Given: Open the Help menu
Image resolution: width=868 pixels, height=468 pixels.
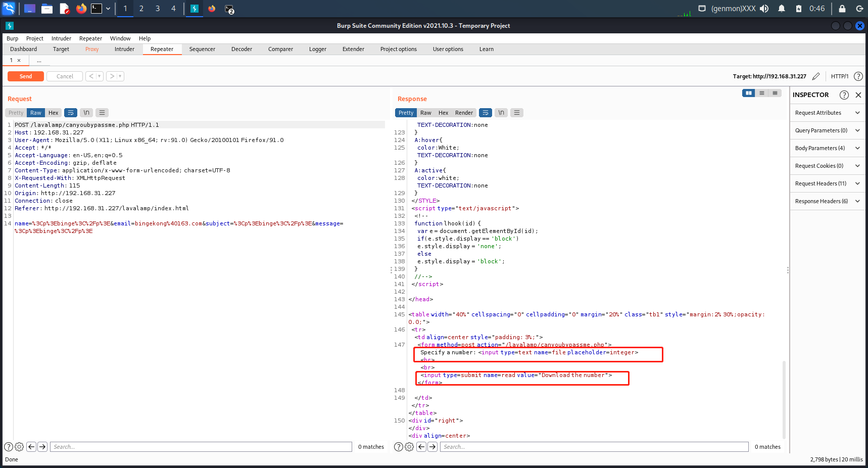Looking at the screenshot, I should pyautogui.click(x=145, y=38).
